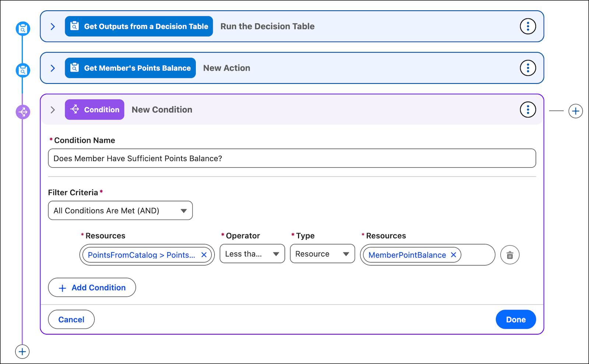The image size is (589, 364).
Task: Click the purple Condition node icon on timeline
Action: click(23, 112)
